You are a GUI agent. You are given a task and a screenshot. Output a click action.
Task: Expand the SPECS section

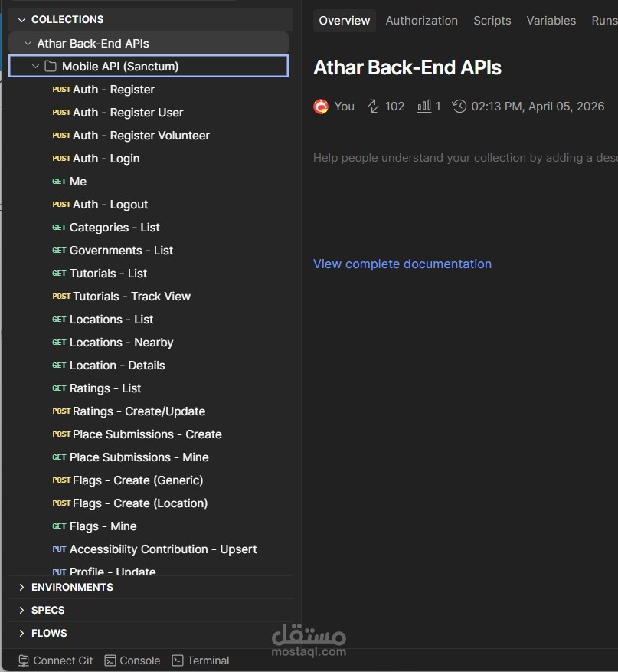[x=22, y=610]
